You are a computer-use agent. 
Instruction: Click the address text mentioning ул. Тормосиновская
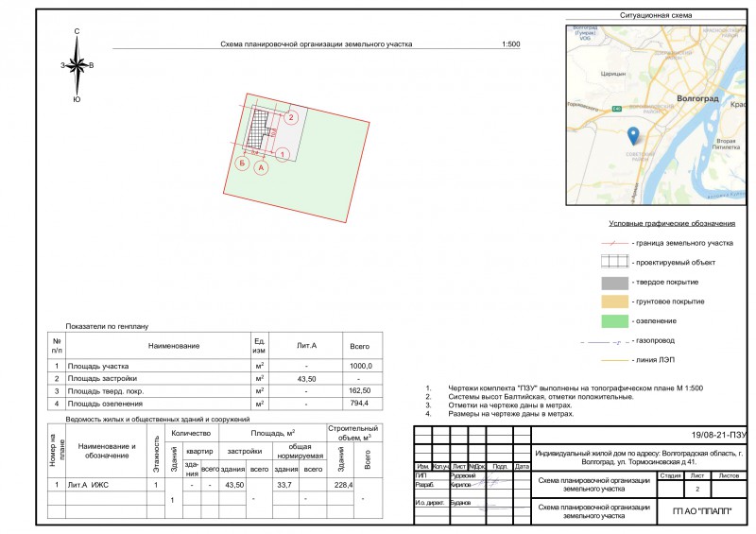639,457
